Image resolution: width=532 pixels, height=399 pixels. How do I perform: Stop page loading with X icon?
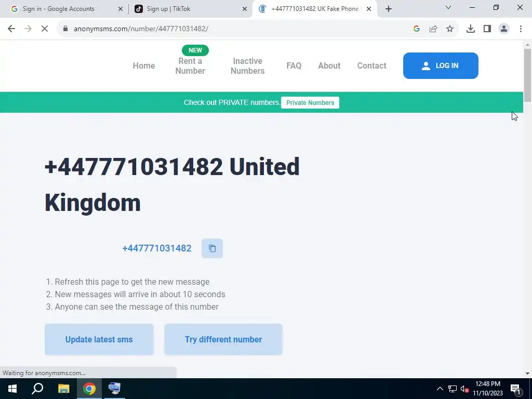click(45, 29)
